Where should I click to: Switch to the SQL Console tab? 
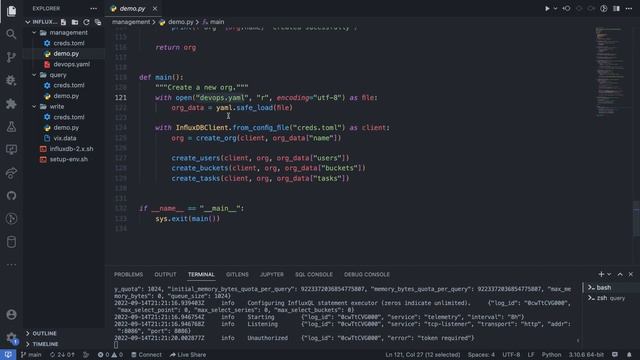coord(314,274)
